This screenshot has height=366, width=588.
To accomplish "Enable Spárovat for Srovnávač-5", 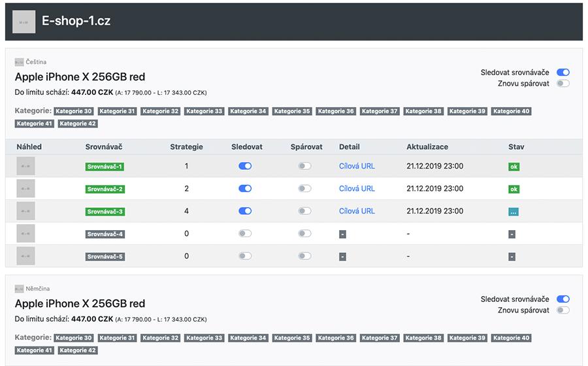I will [304, 256].
